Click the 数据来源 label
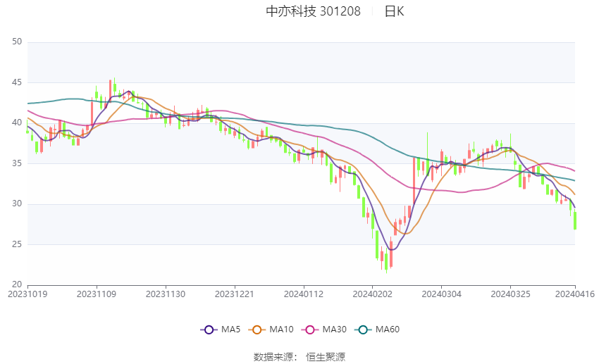 (x=276, y=357)
